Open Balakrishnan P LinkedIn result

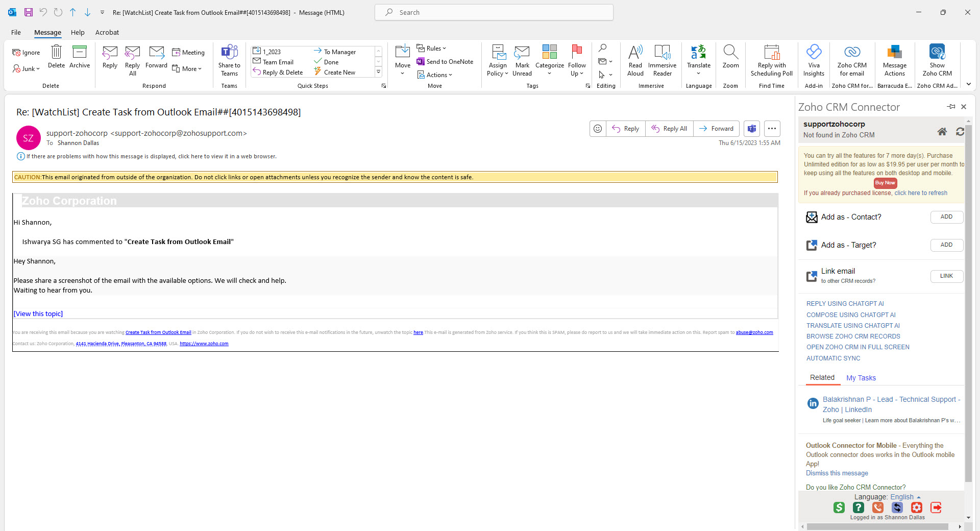pyautogui.click(x=891, y=404)
